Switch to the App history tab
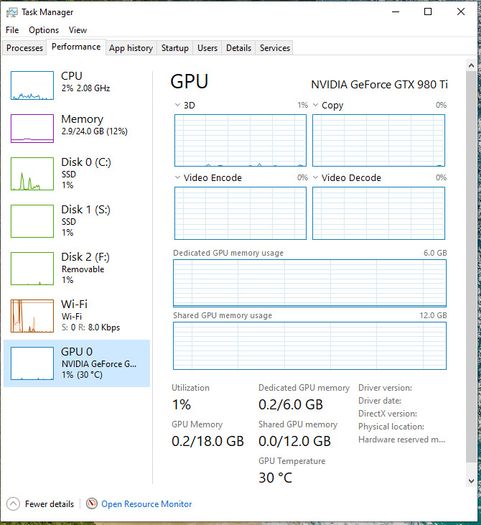This screenshot has height=525, width=481. point(131,48)
